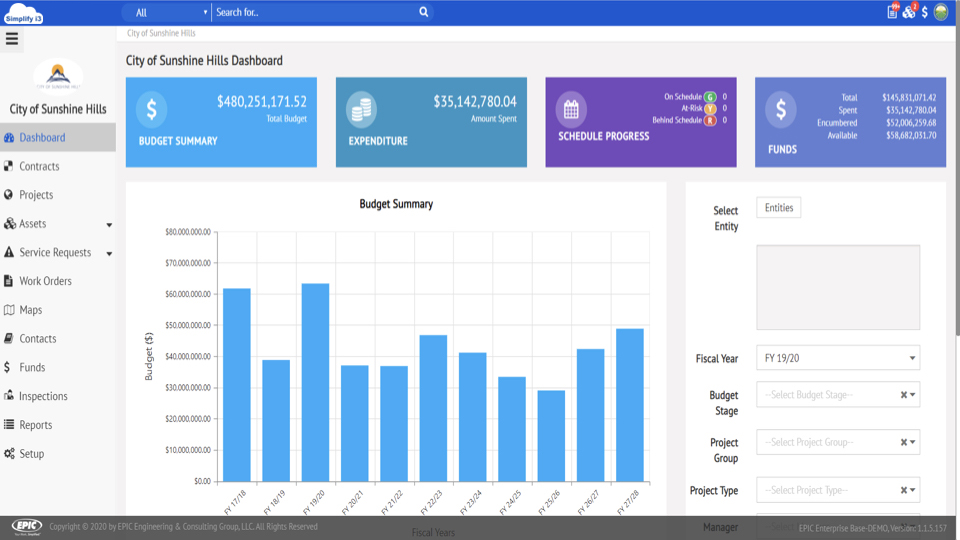960x540 pixels.
Task: Open the user profile avatar
Action: click(941, 12)
